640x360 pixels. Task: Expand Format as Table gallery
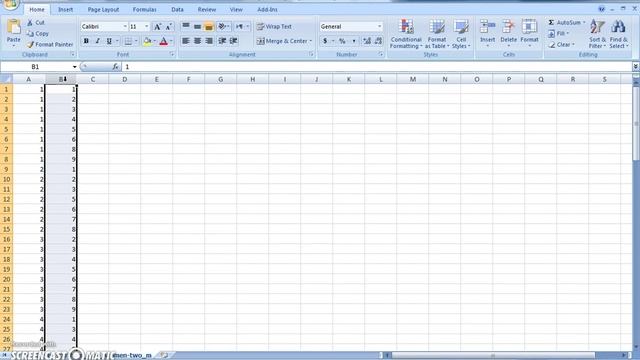[436, 33]
